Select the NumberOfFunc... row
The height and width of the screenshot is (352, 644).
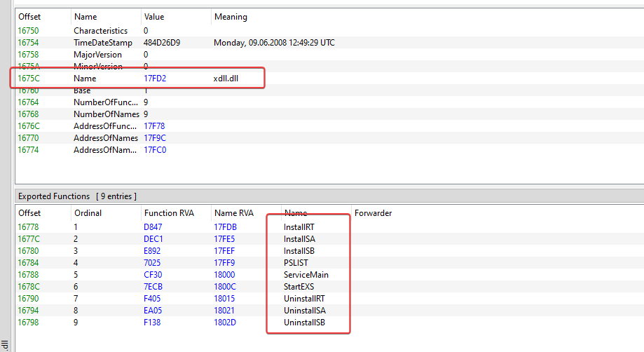(x=329, y=102)
